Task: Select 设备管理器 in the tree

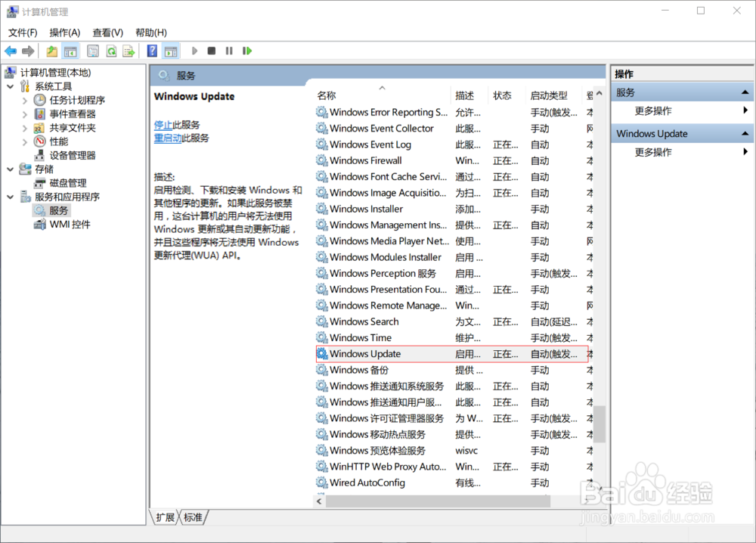Action: coord(73,155)
